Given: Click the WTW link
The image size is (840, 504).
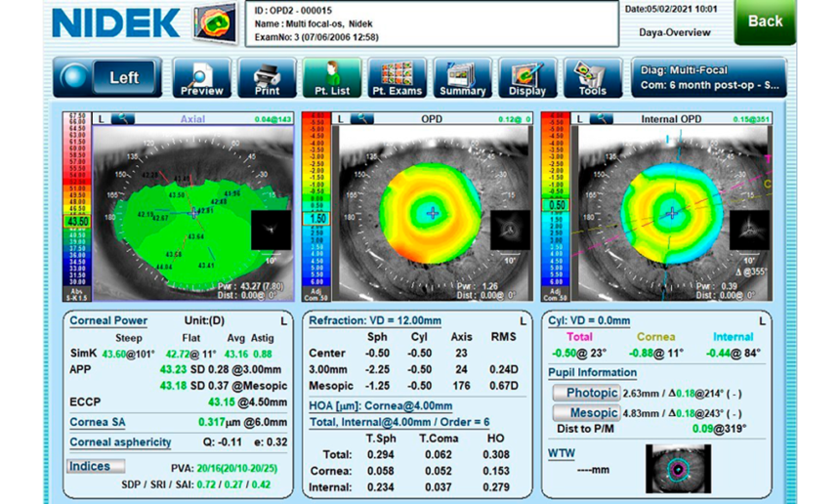Looking at the screenshot, I should coord(562,453).
